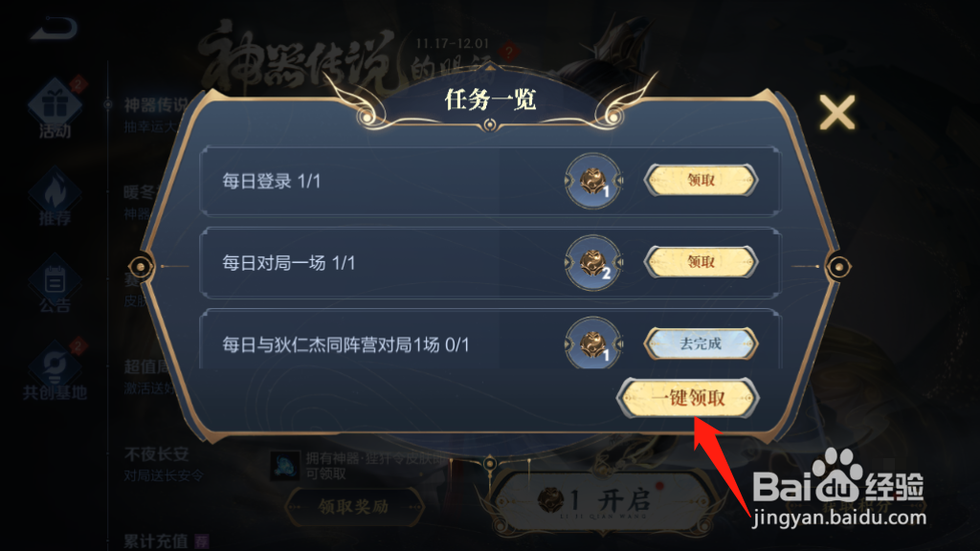This screenshot has width=980, height=551.
Task: Tap the back arrow icon
Action: point(54,28)
